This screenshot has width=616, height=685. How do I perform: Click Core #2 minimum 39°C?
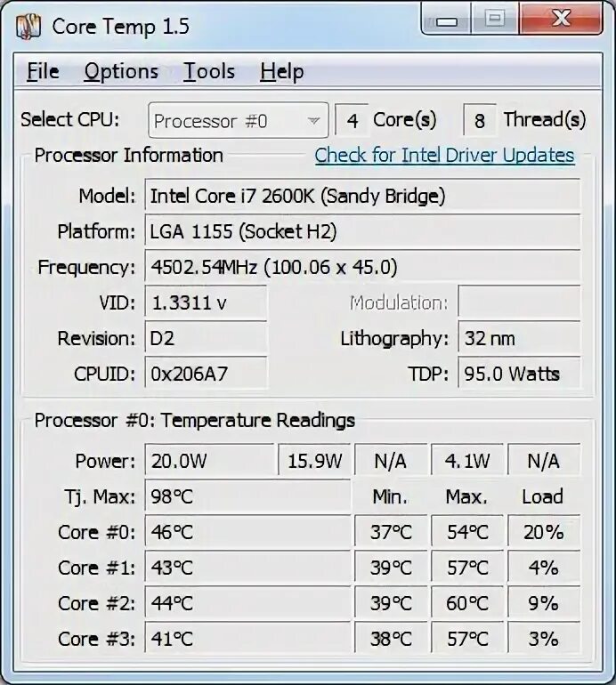pyautogui.click(x=391, y=603)
